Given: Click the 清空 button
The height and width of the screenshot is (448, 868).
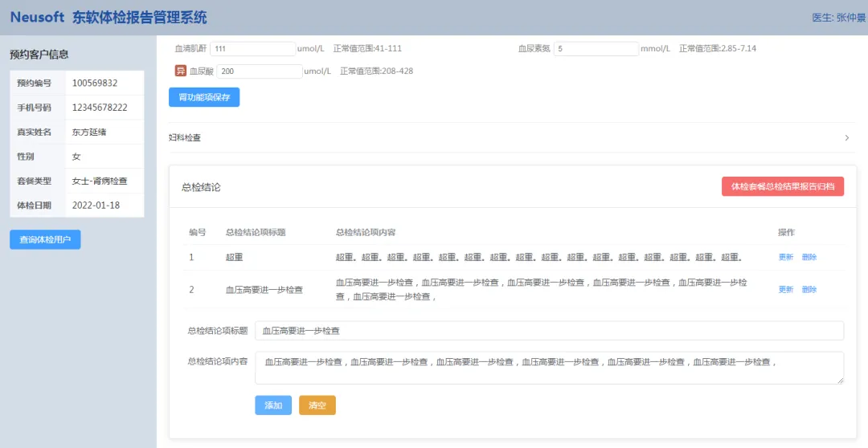Looking at the screenshot, I should (317, 405).
